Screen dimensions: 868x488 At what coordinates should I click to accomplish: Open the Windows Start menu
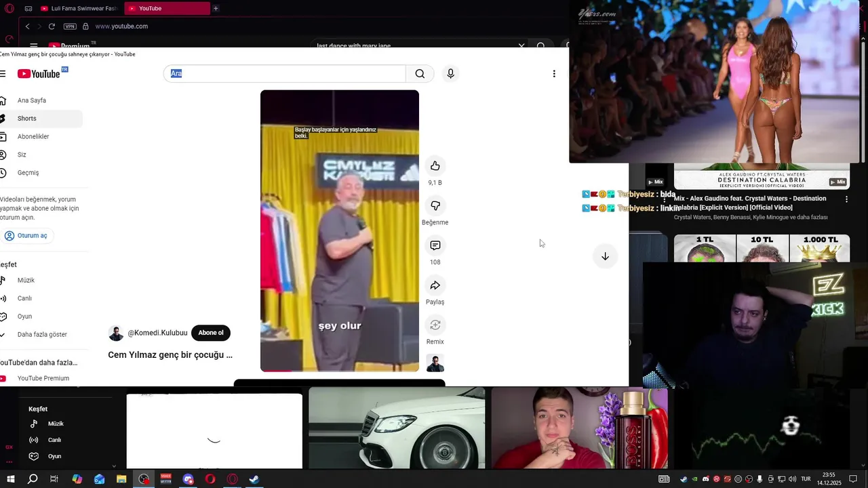tap(11, 479)
